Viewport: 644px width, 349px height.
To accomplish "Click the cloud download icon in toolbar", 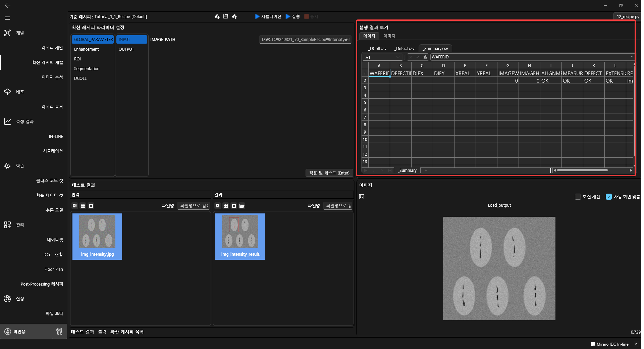I will 217,16.
